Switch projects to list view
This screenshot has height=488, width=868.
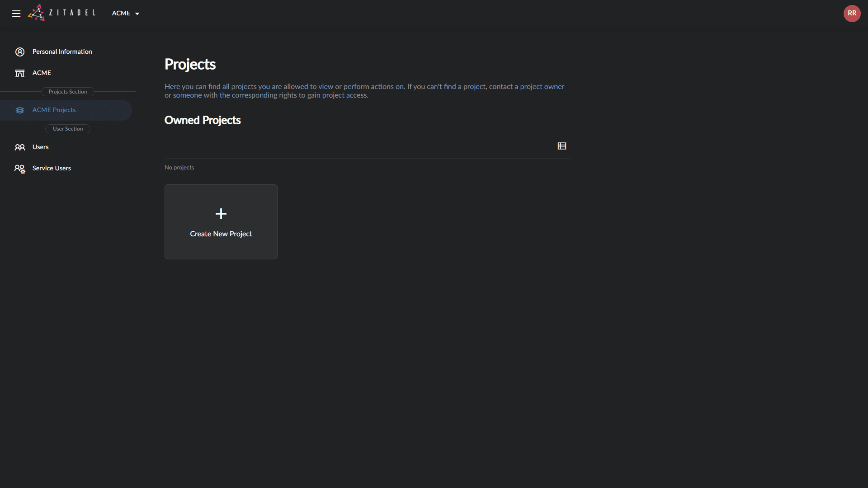561,146
